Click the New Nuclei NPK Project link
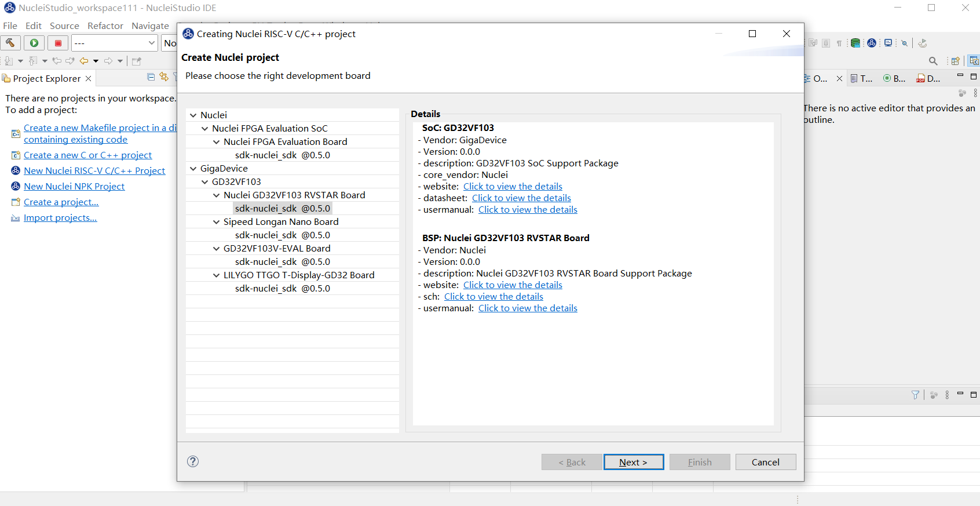Image resolution: width=980 pixels, height=506 pixels. point(74,186)
